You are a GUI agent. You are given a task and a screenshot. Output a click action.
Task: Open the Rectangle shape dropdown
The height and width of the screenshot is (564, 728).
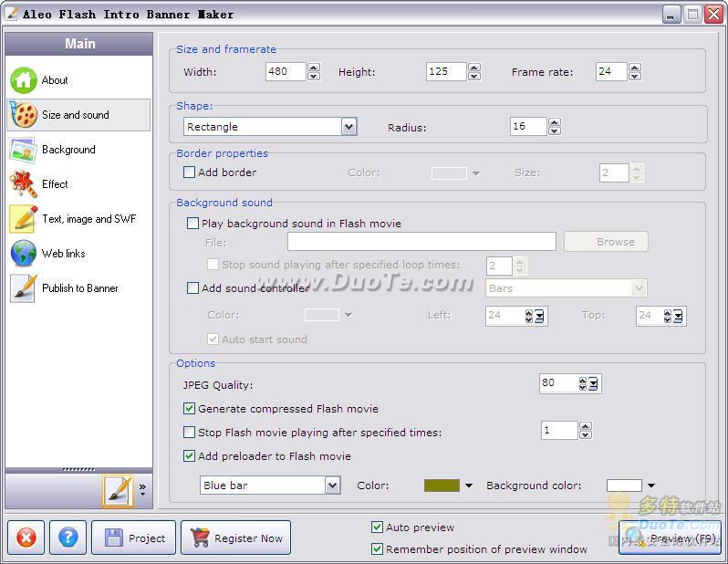coord(349,127)
